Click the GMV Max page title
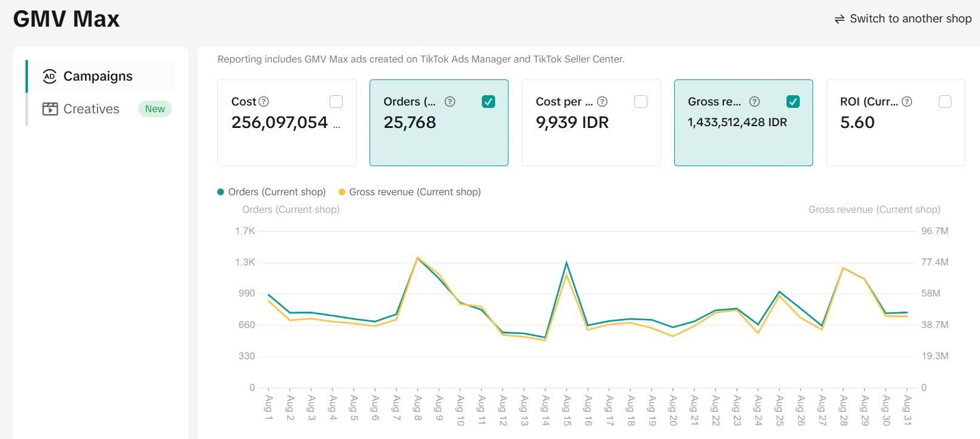The width and height of the screenshot is (980, 439). coord(66,19)
